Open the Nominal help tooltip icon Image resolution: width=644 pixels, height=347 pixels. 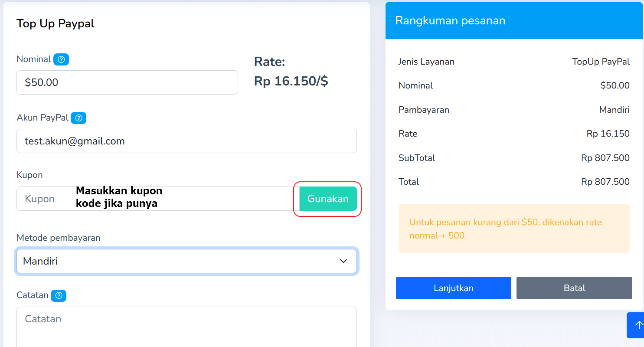click(x=61, y=59)
